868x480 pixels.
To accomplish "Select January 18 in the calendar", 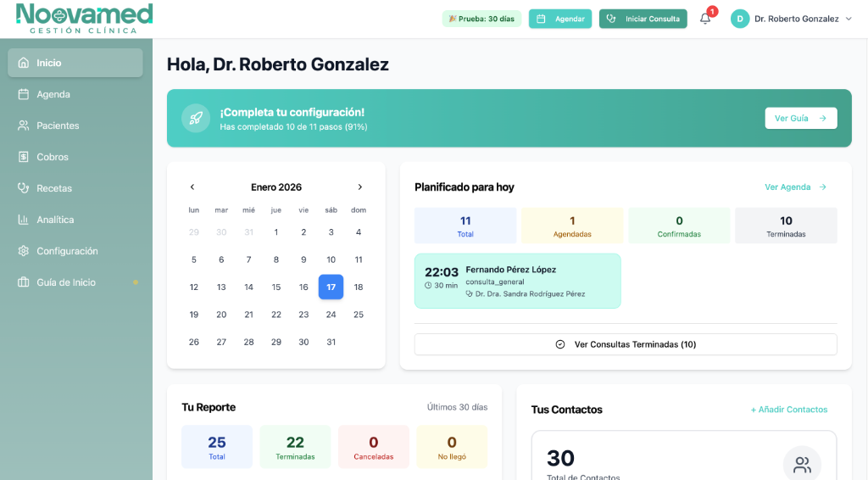I will tap(359, 287).
